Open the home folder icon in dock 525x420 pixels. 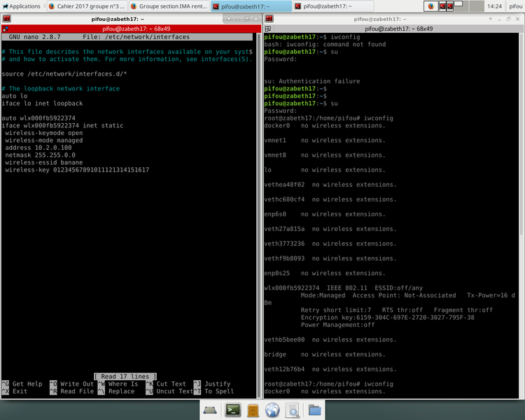(x=314, y=410)
